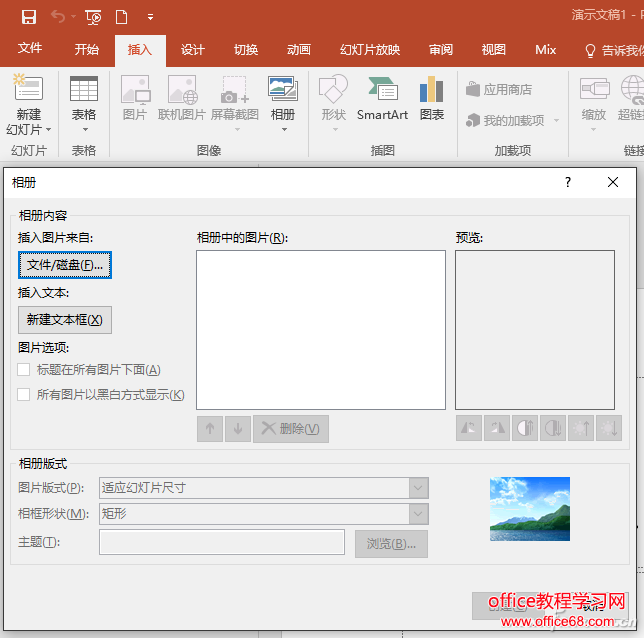Expand the picture layout (图片版式) dropdown
This screenshot has height=638, width=644.
tap(418, 488)
